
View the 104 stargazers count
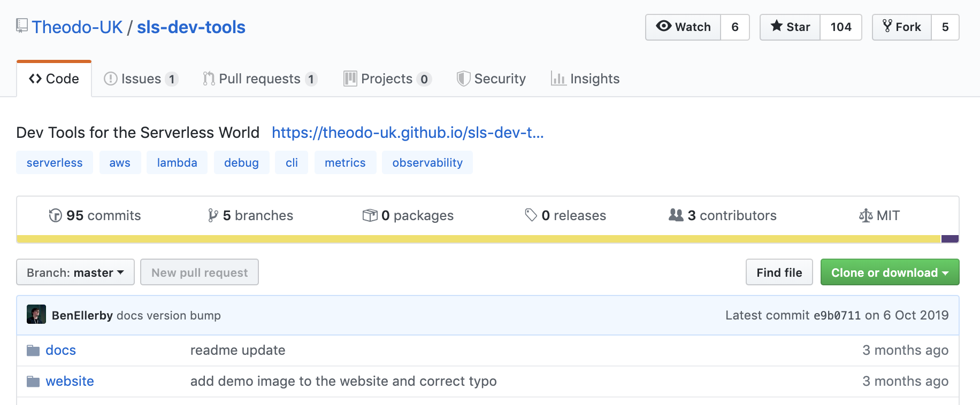coord(841,27)
